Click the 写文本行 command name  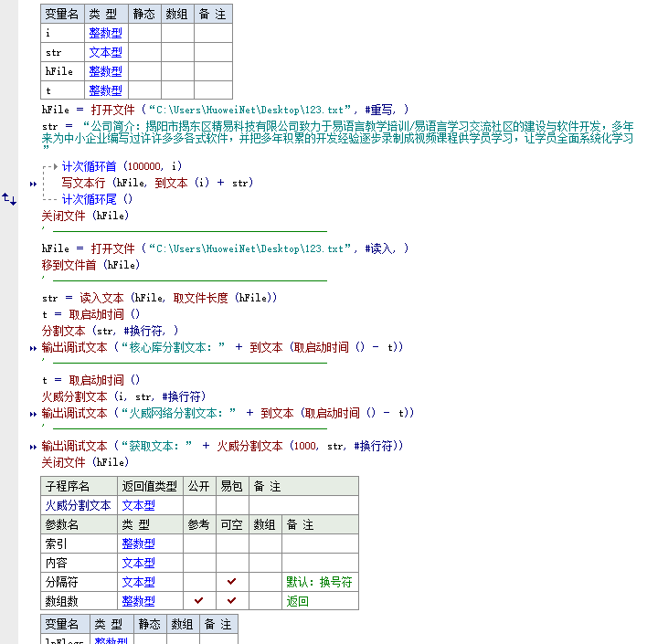click(x=83, y=183)
